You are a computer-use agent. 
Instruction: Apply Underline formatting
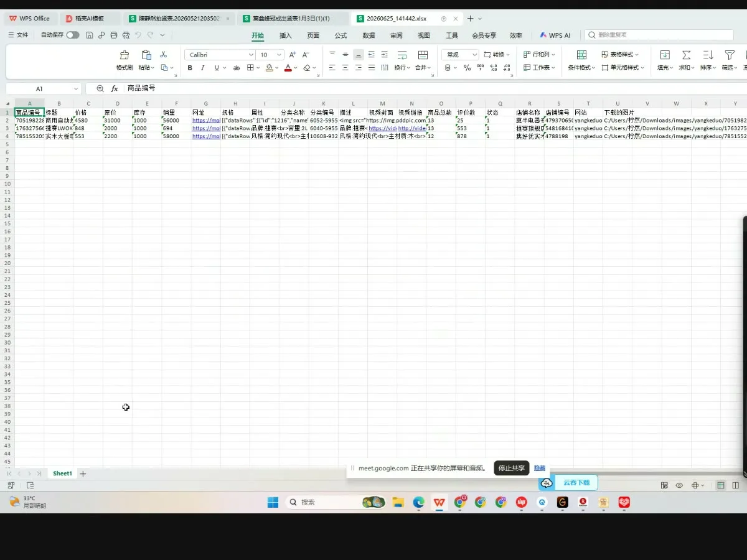pos(217,68)
